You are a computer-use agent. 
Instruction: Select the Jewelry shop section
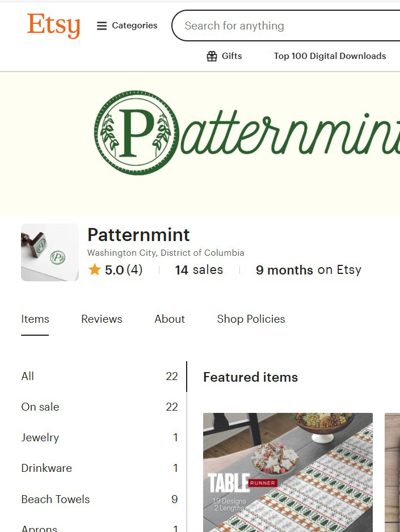click(x=40, y=437)
